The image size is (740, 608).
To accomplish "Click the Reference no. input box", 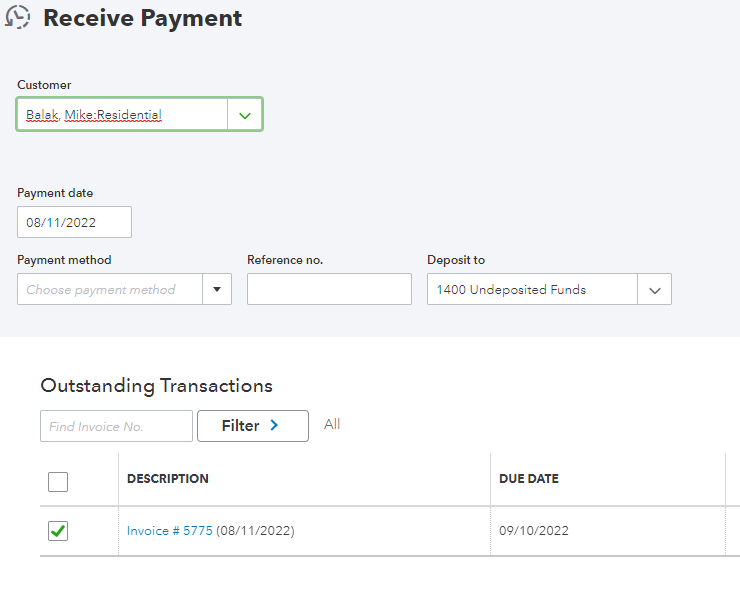I will coord(329,289).
